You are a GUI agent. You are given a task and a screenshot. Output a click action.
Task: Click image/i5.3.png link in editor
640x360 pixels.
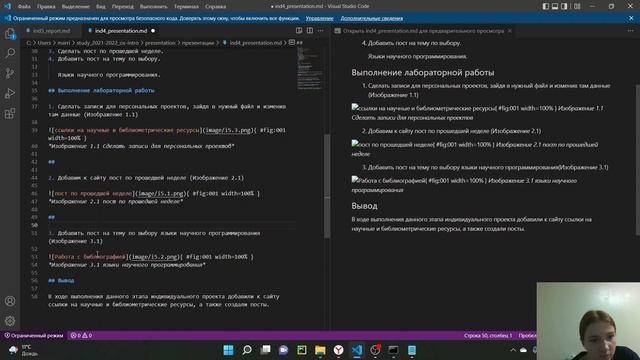(228, 130)
